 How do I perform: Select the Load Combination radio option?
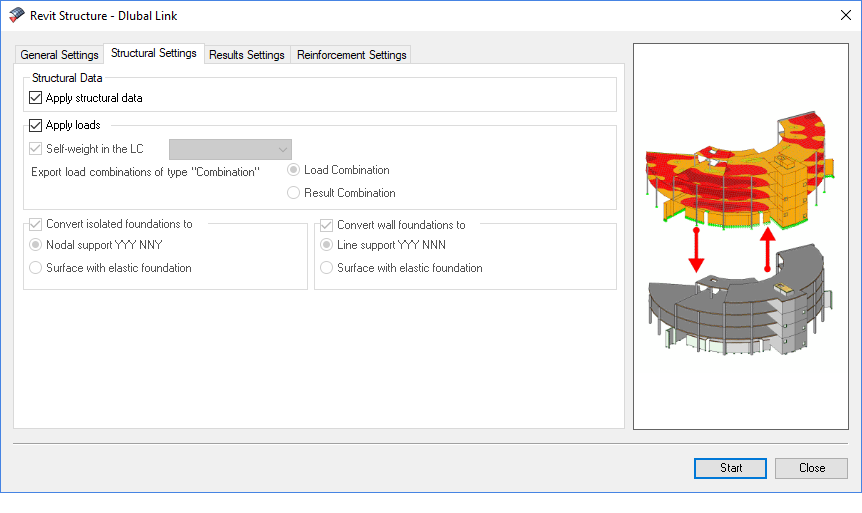point(294,170)
